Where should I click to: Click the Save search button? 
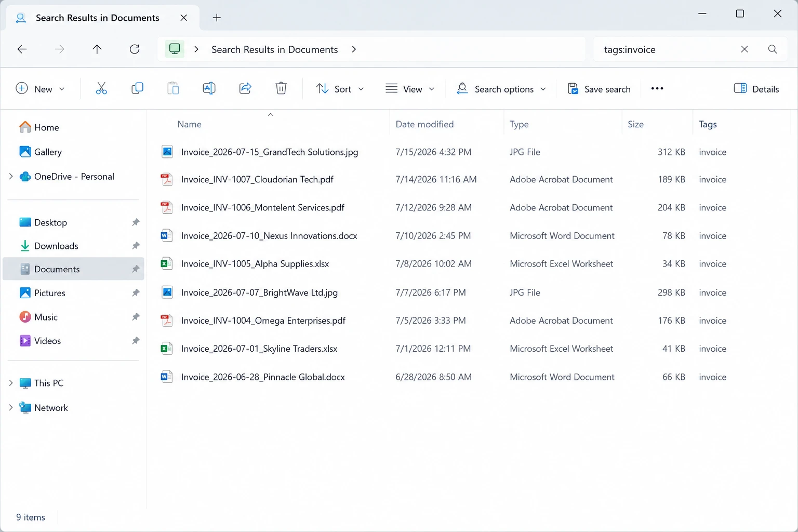(x=599, y=89)
